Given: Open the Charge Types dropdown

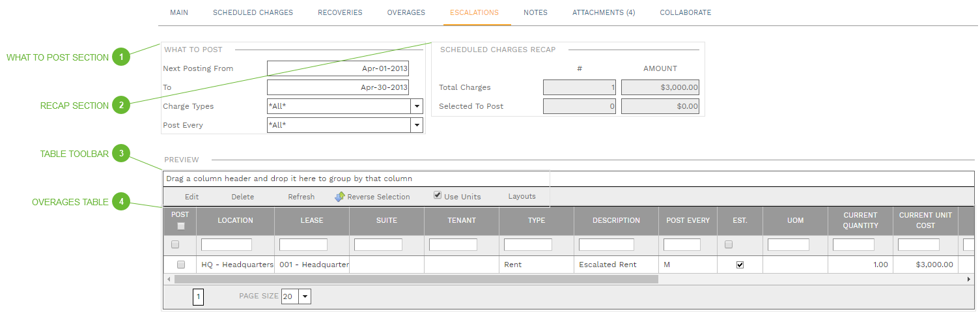Looking at the screenshot, I should [417, 106].
